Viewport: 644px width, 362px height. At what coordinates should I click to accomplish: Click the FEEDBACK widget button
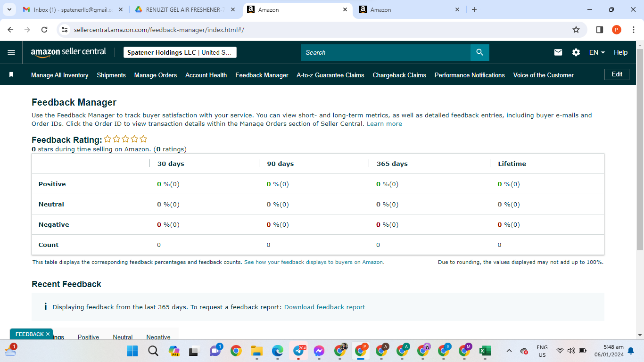[29, 334]
